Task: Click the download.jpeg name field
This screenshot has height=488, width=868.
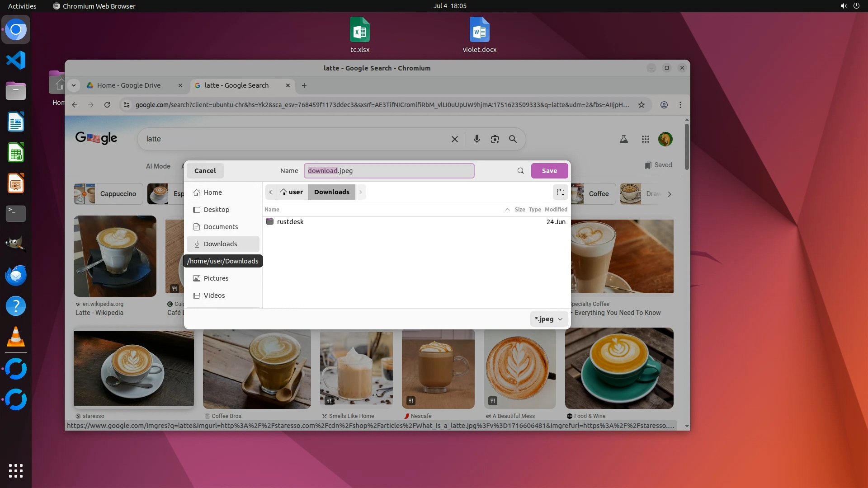Action: coord(389,171)
